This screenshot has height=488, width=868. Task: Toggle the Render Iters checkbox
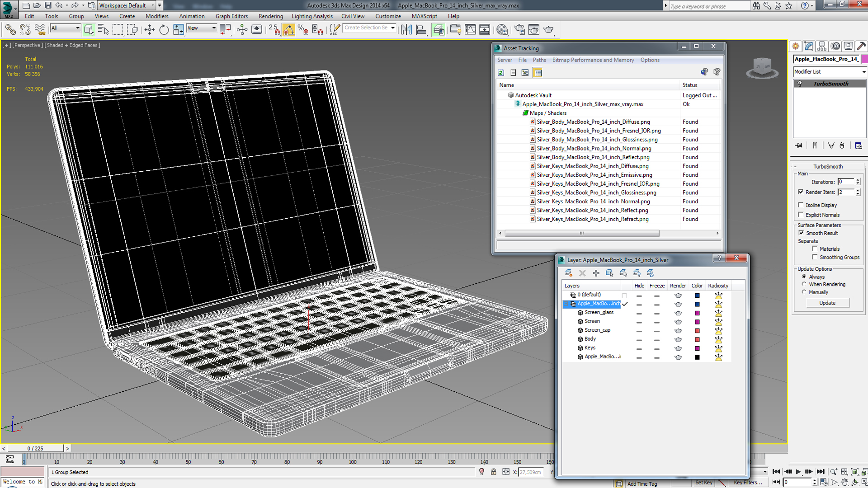801,192
